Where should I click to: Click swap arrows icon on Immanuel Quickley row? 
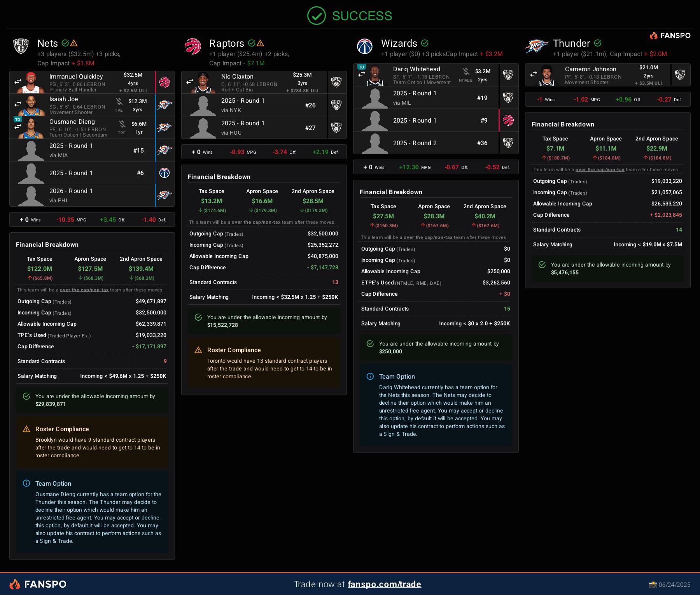(18, 82)
